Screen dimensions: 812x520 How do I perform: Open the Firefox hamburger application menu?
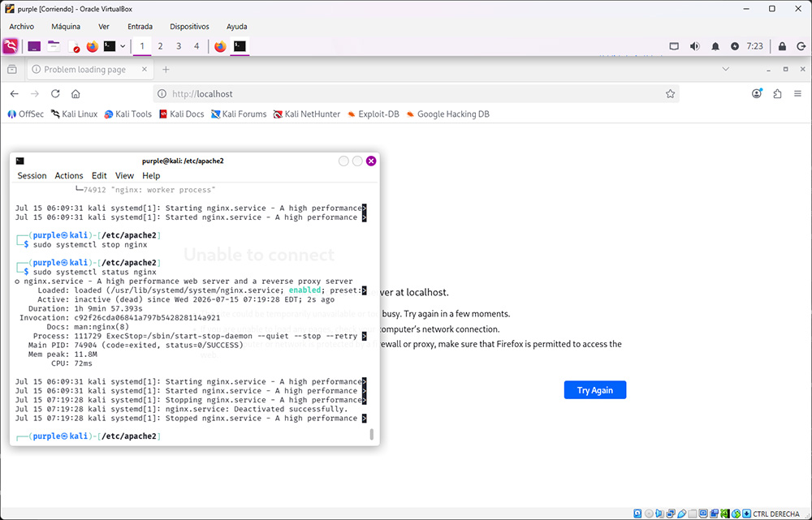coord(797,93)
